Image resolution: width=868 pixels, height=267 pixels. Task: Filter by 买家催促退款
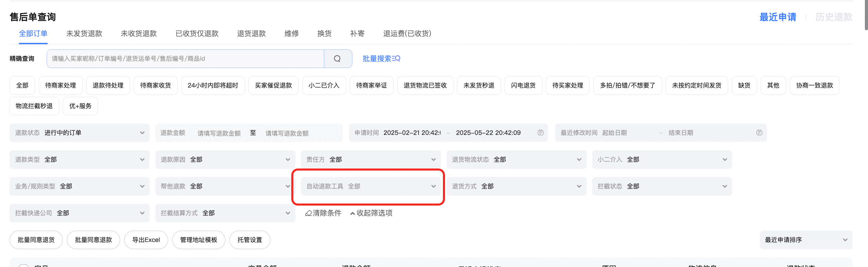click(x=273, y=85)
